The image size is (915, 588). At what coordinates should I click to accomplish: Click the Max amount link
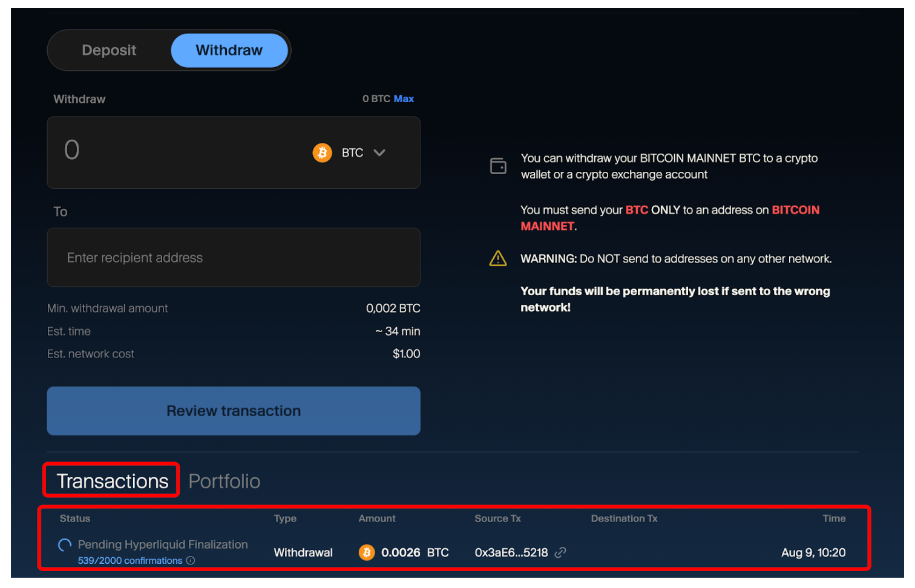tap(404, 99)
